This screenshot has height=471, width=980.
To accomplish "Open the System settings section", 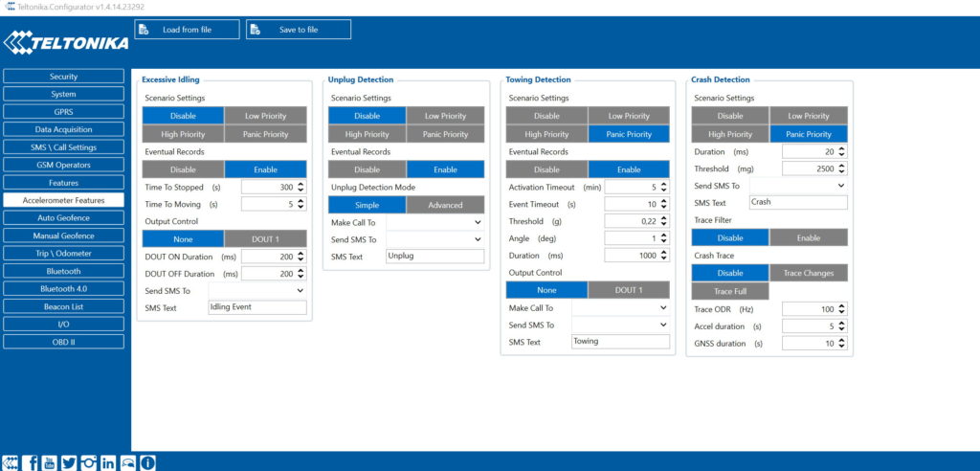I will click(x=63, y=94).
